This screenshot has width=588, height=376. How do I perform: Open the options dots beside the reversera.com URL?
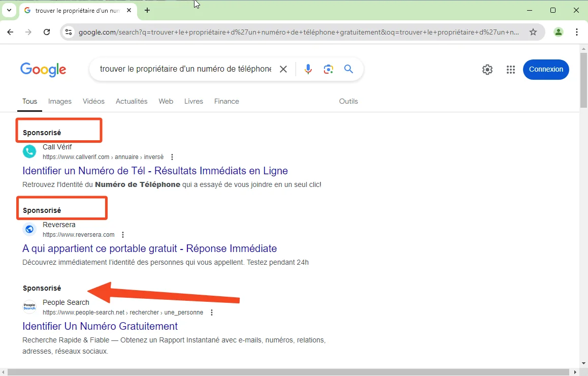[122, 235]
